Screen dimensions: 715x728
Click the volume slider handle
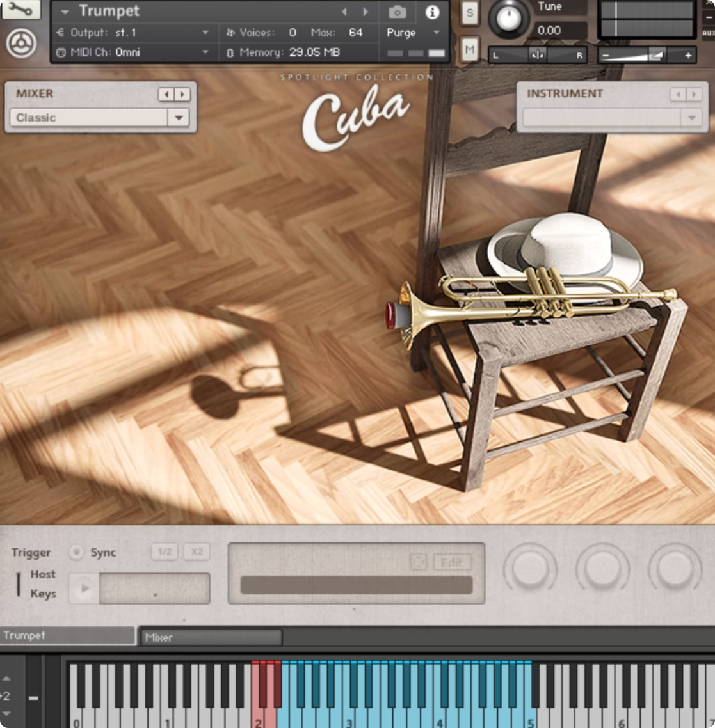tap(657, 56)
